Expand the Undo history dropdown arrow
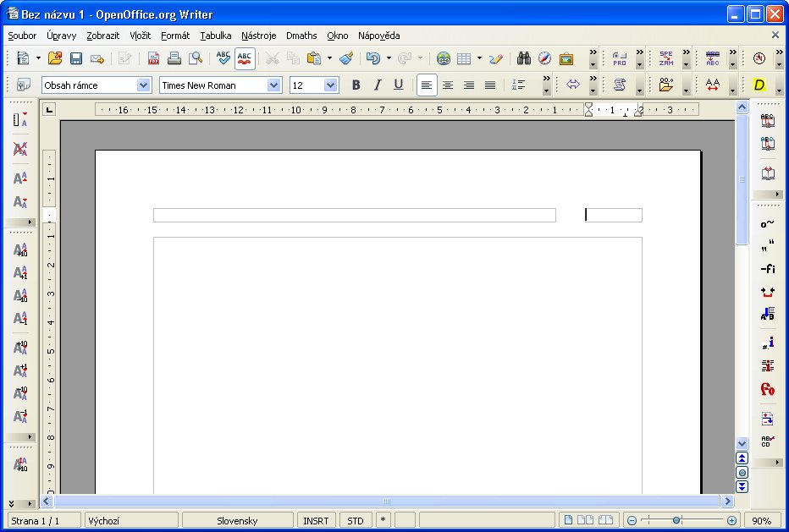The width and height of the screenshot is (789, 532). [x=389, y=58]
